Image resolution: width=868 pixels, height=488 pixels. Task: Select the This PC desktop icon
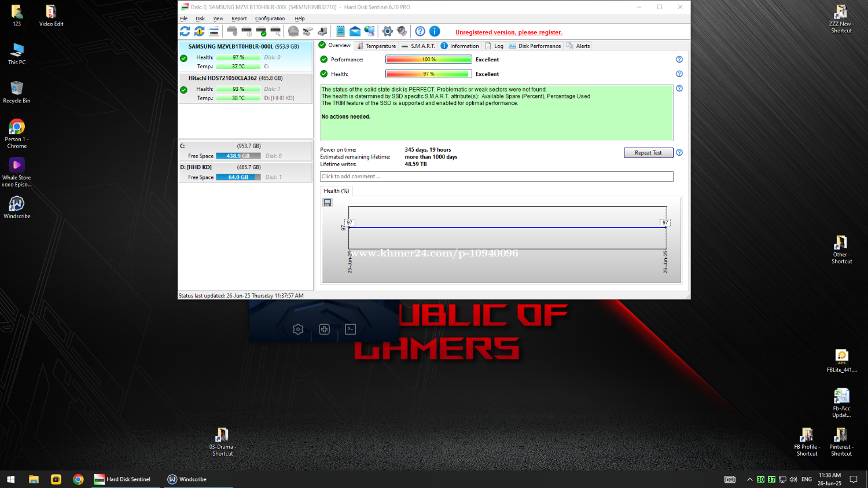coord(17,54)
